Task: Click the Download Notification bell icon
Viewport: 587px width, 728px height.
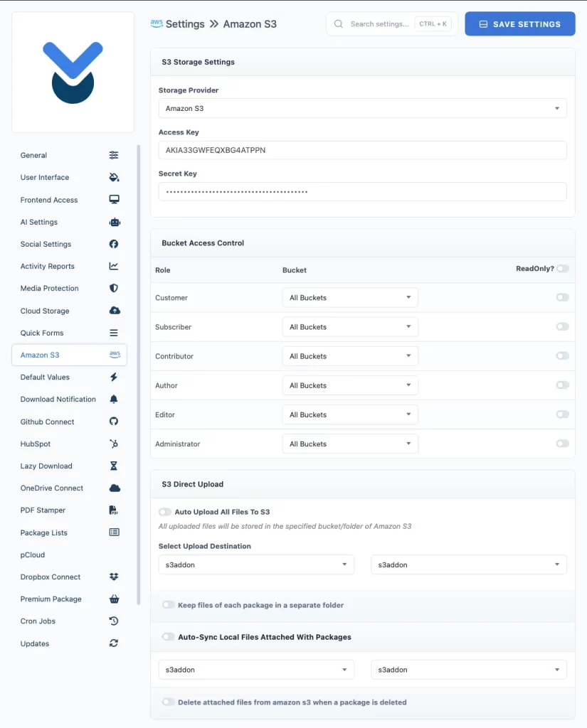Action: click(x=114, y=400)
